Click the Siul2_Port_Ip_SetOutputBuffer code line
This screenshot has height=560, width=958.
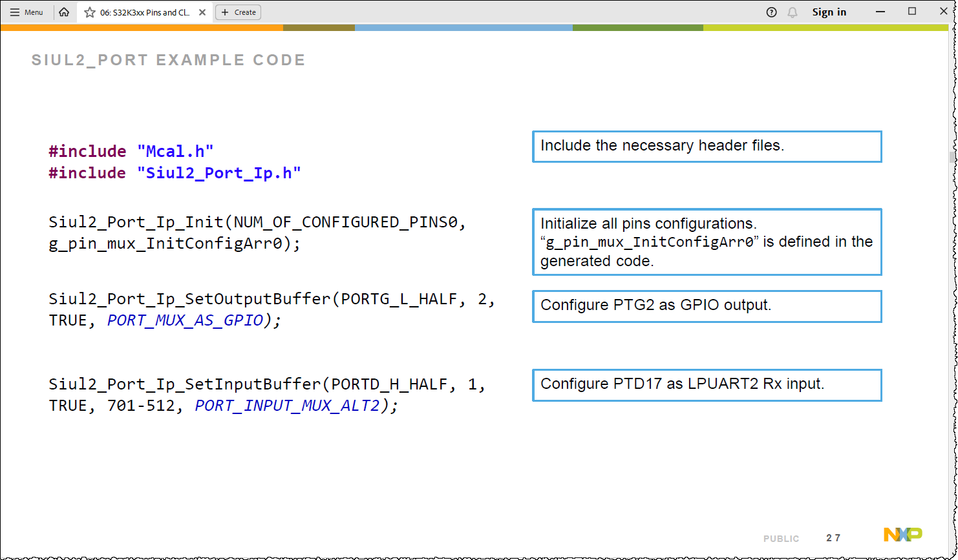point(272,300)
